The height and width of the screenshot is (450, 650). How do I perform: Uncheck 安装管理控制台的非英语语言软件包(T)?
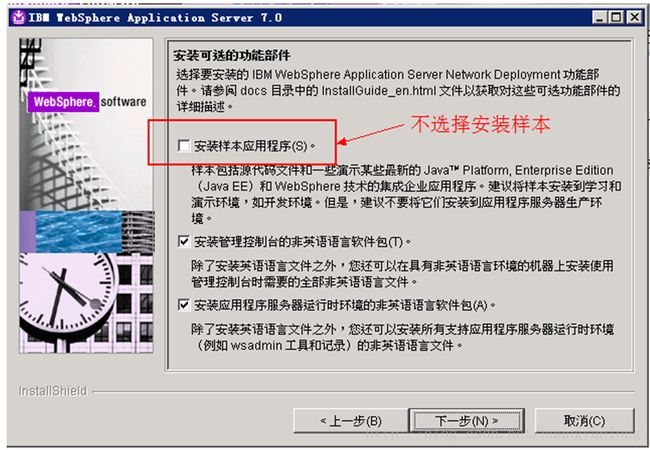(184, 242)
